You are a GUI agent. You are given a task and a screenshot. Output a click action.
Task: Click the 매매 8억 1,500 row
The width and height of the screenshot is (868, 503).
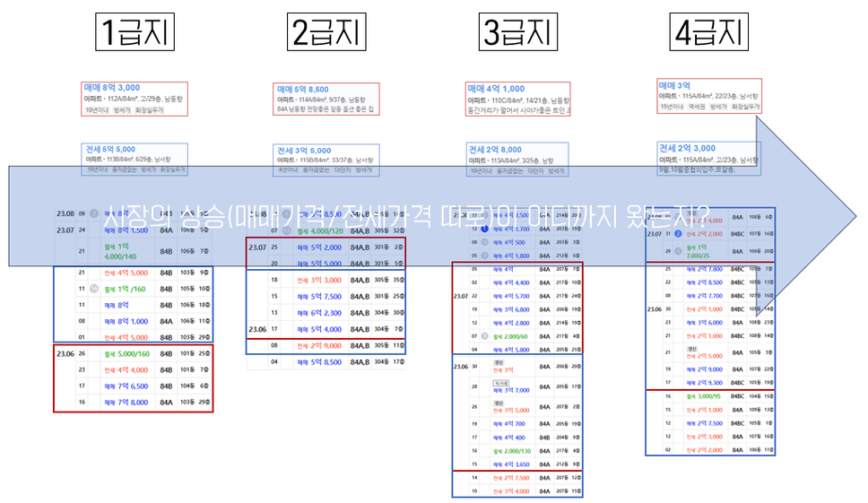click(133, 230)
